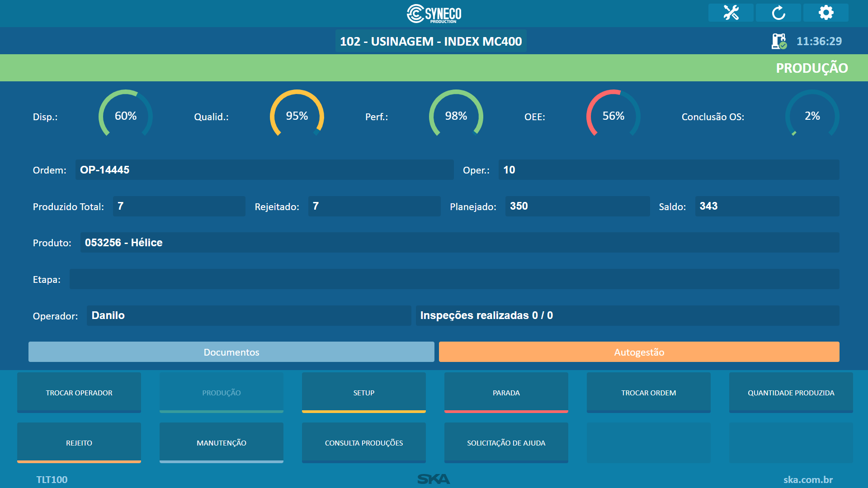Open the Autogestão panel
The height and width of the screenshot is (488, 868).
[639, 352]
